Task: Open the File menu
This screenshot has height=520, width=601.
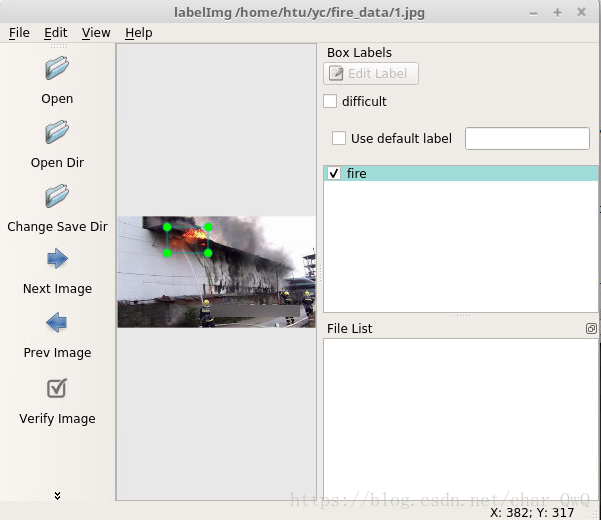Action: pos(19,33)
